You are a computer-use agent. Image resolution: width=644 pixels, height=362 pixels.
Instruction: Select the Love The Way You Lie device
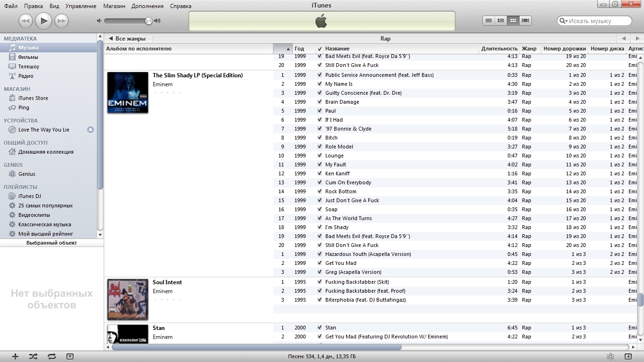point(43,130)
